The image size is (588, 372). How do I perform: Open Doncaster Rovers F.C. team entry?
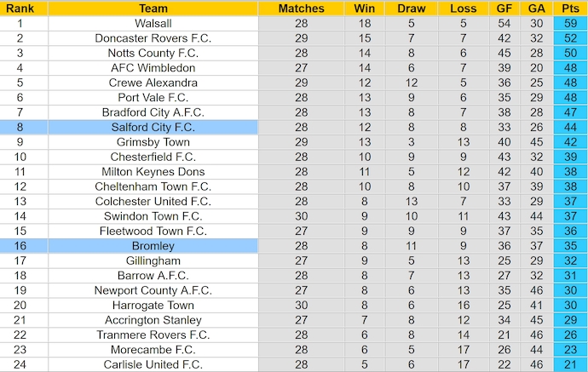pos(153,38)
